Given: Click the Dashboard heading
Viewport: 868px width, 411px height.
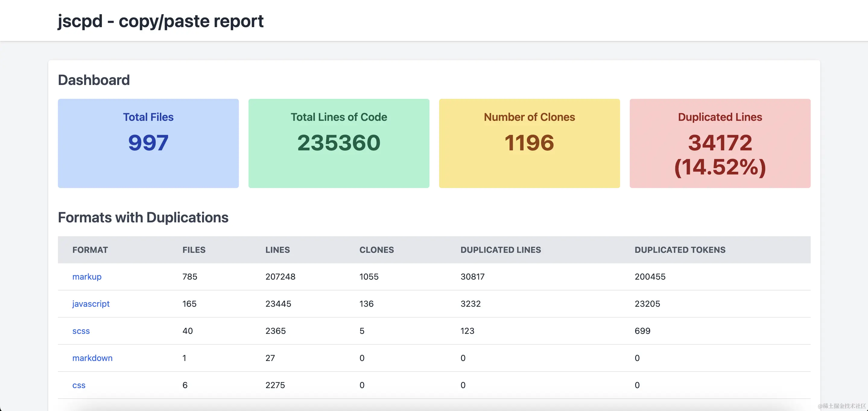Looking at the screenshot, I should (x=94, y=80).
